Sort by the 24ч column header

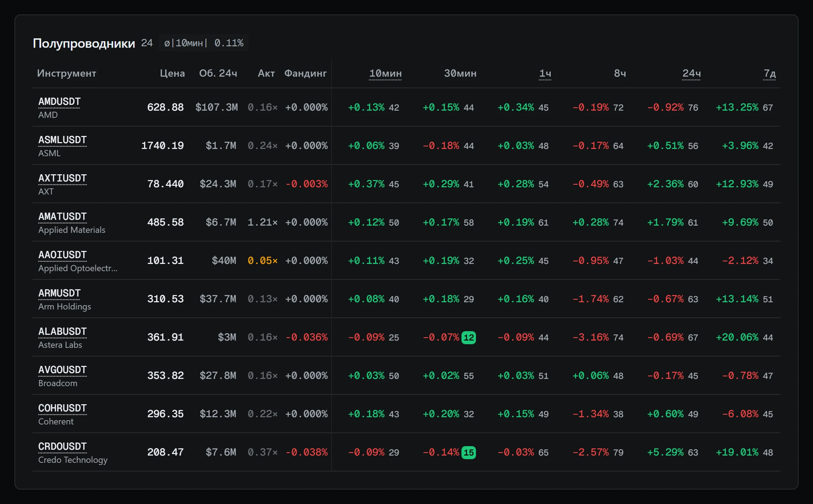(691, 73)
